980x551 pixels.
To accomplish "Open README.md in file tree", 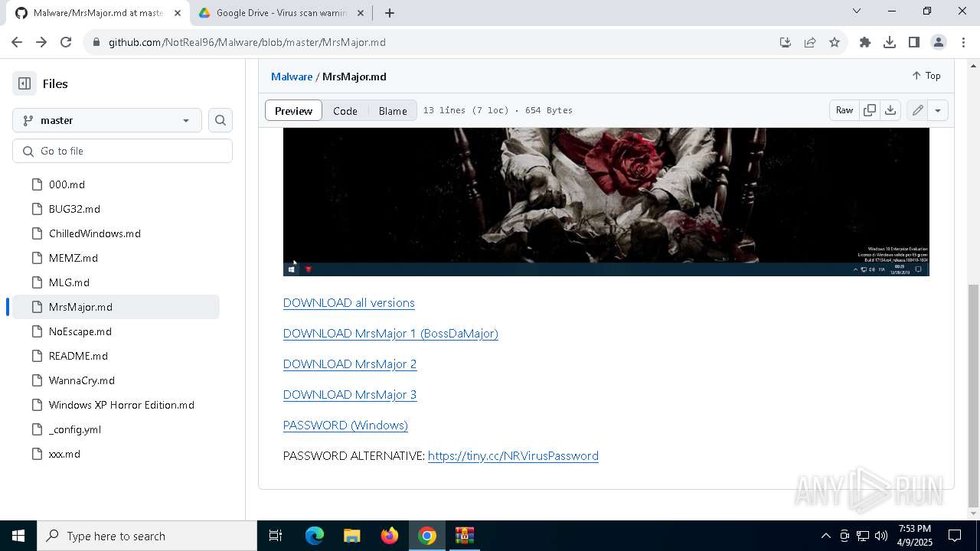I will coord(78,356).
